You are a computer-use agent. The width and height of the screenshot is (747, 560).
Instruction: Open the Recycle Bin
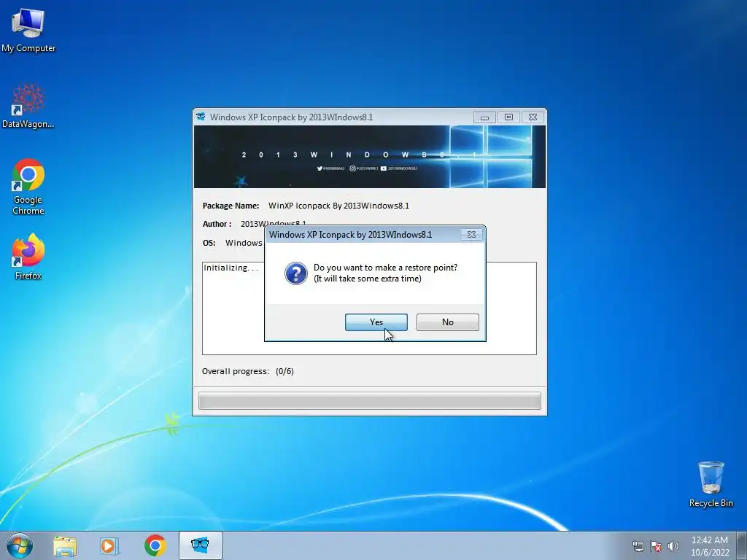(711, 484)
